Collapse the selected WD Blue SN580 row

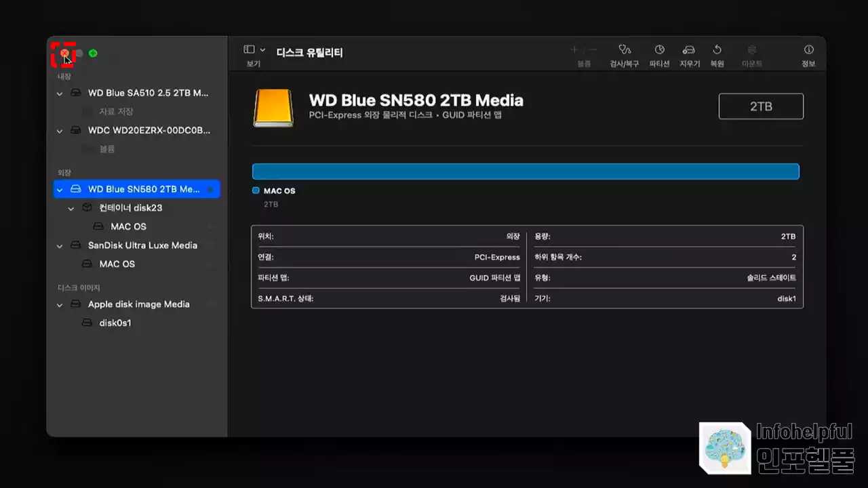60,190
